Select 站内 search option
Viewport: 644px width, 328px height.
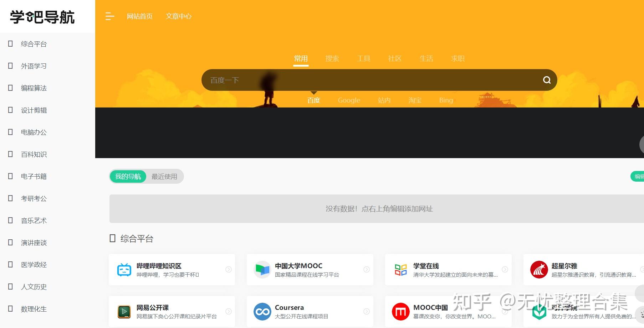(x=384, y=100)
